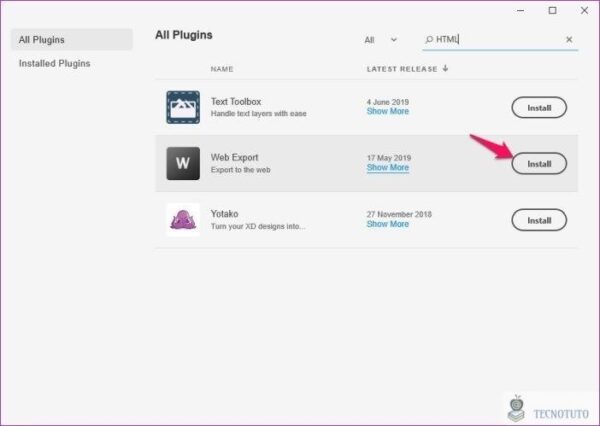Click the Text Toolbox name

[236, 101]
